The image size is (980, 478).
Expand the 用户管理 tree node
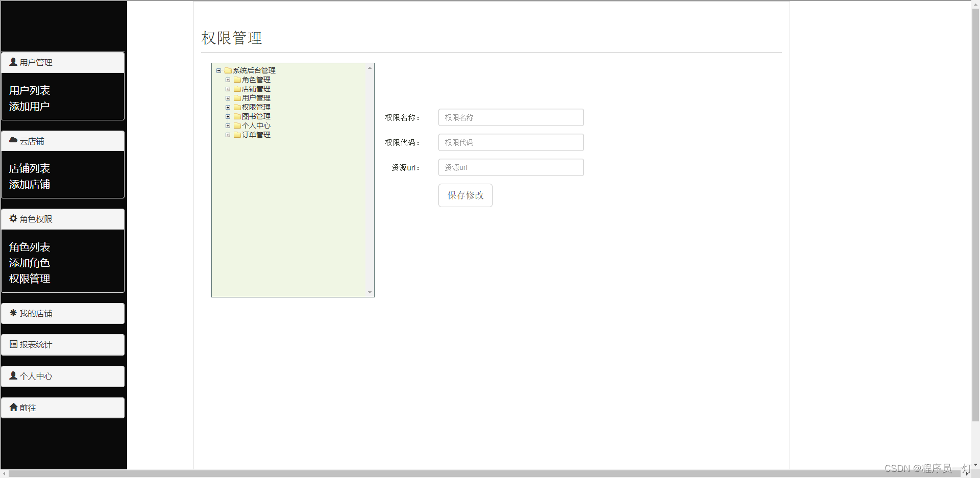[x=228, y=98]
